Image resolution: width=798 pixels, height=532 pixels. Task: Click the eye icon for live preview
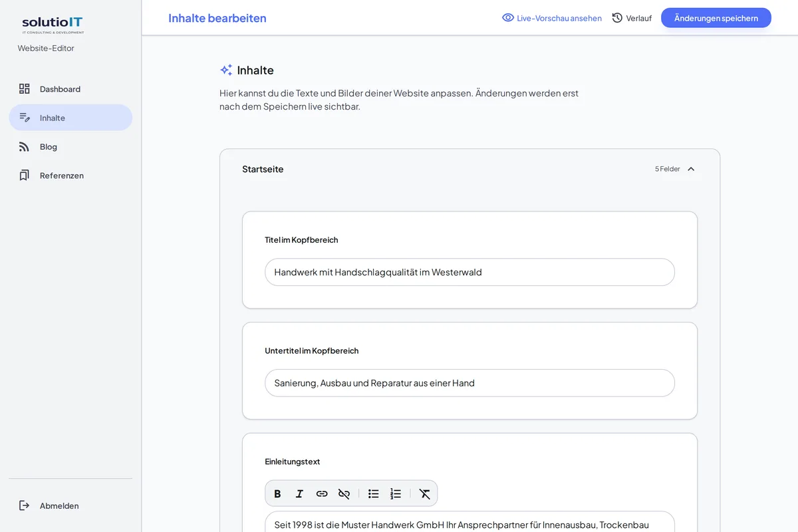point(508,18)
